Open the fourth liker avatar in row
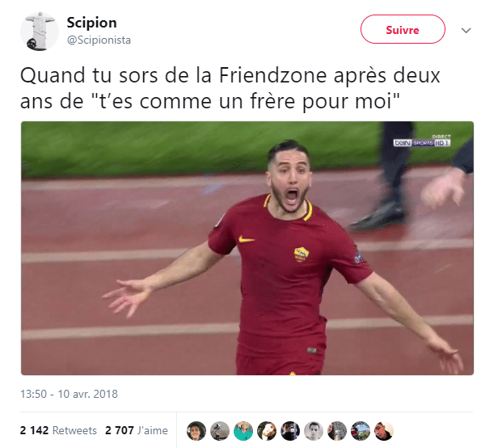 [267, 431]
